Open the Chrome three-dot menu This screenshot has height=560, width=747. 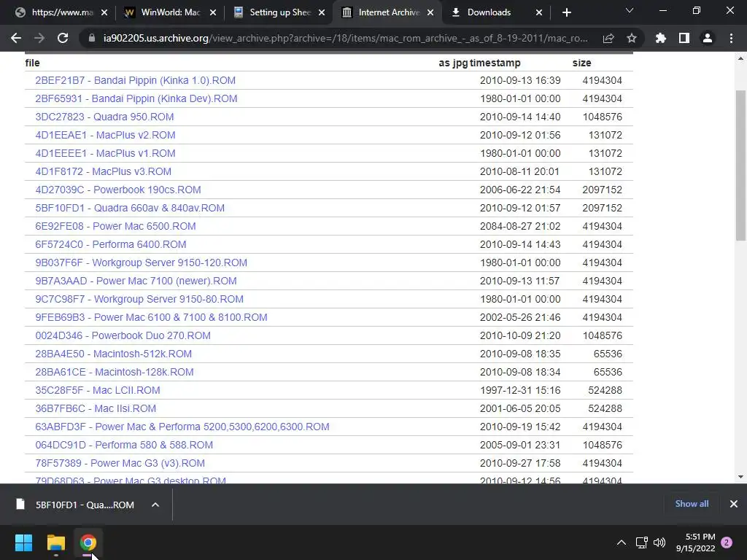731,38
